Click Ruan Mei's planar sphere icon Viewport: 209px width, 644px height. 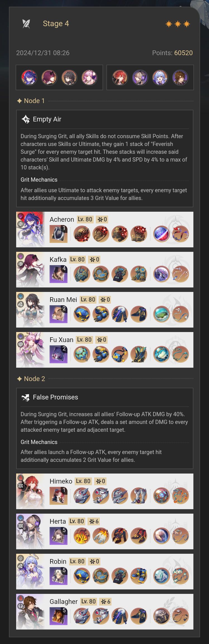pos(162,314)
